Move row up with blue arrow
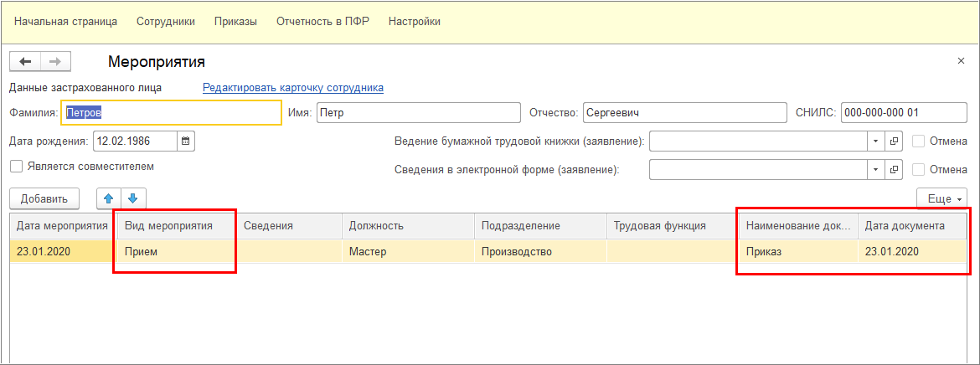Viewport: 980px width, 365px height. [x=109, y=198]
